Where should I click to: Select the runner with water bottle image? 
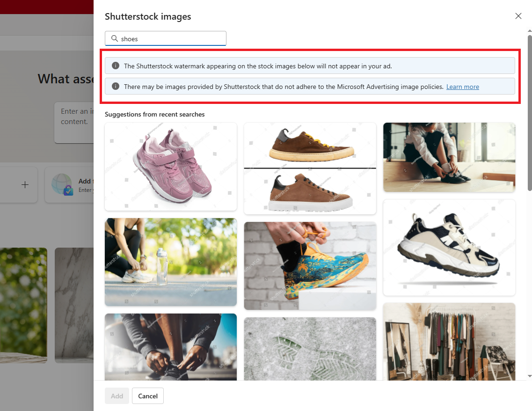click(170, 262)
